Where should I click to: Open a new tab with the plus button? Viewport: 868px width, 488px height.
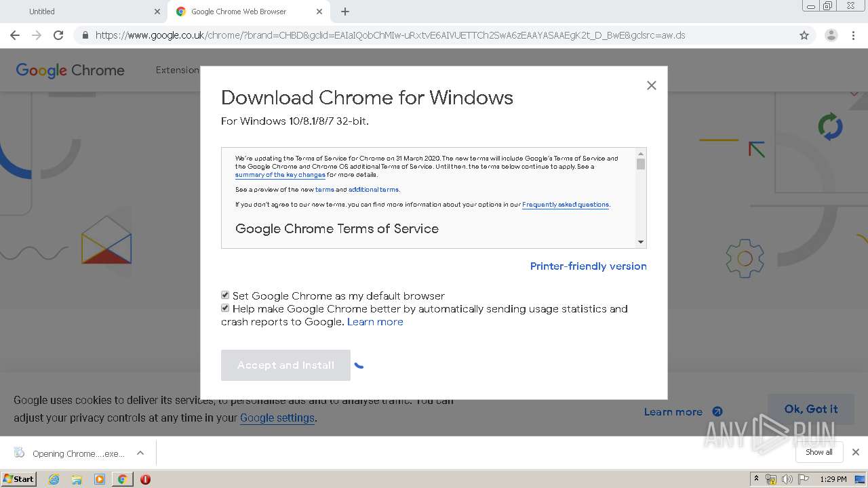coord(345,12)
